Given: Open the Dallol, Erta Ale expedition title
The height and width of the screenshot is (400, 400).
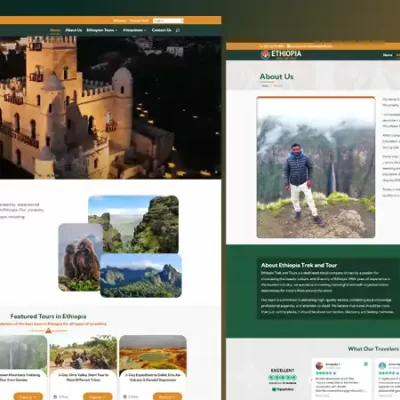Looking at the screenshot, I should 153,377.
